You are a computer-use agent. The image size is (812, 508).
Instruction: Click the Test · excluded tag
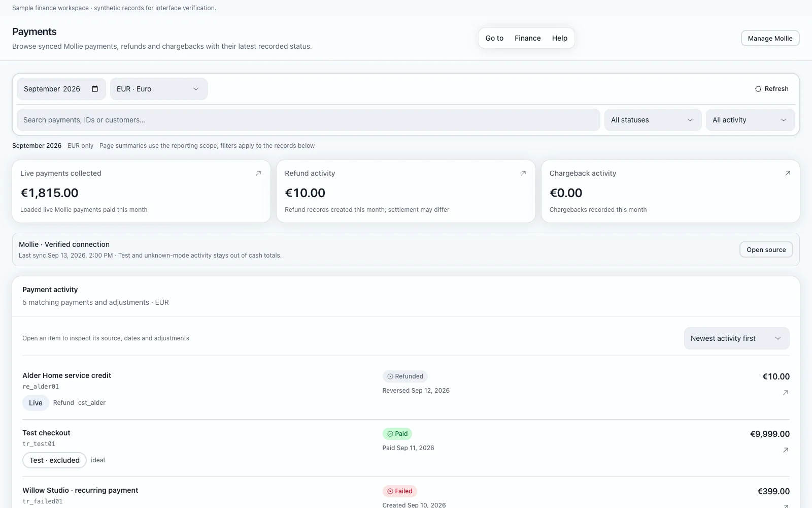[x=54, y=460]
